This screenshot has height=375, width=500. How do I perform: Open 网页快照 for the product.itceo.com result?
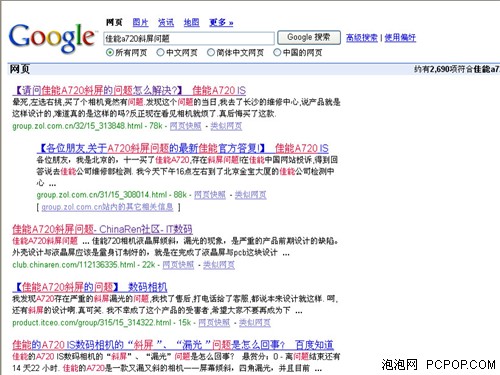click(x=214, y=323)
